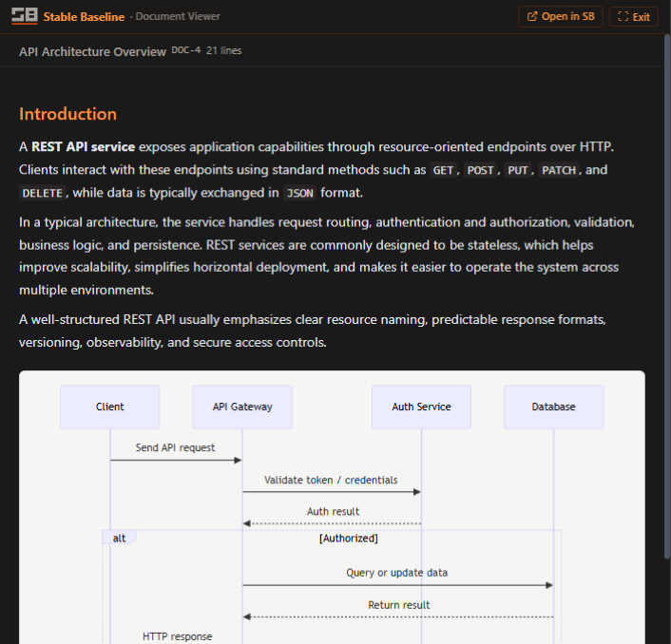Select the API Architecture Overview title
Viewport: 671px width, 644px height.
[92, 51]
